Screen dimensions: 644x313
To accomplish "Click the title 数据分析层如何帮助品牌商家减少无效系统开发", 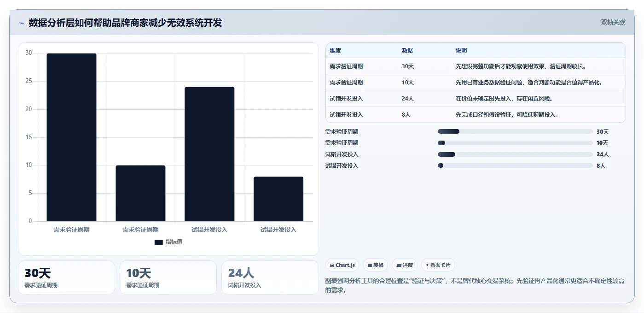I will pyautogui.click(x=125, y=23).
